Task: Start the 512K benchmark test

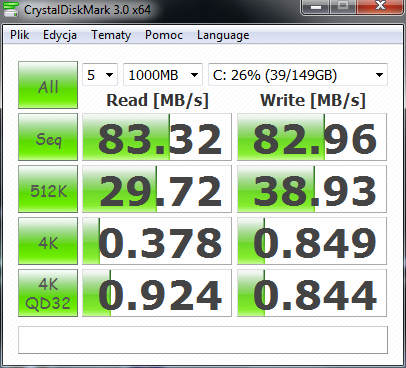Action: [48, 189]
